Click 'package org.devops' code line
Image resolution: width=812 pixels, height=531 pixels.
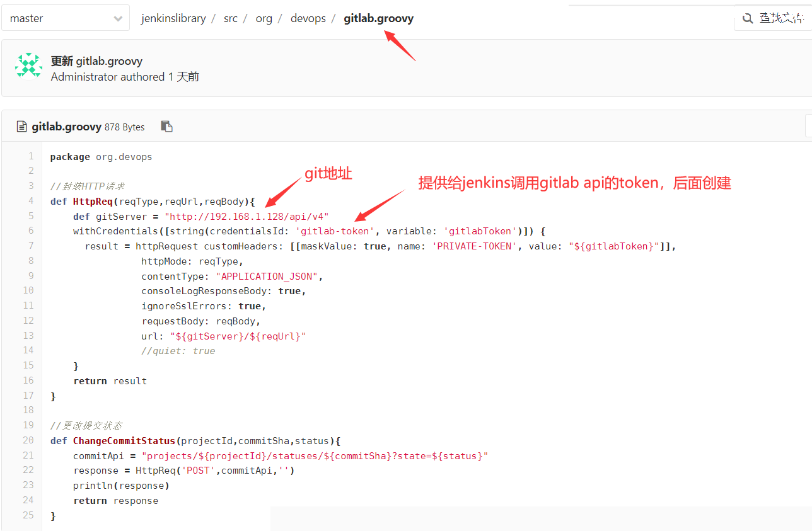(x=101, y=157)
